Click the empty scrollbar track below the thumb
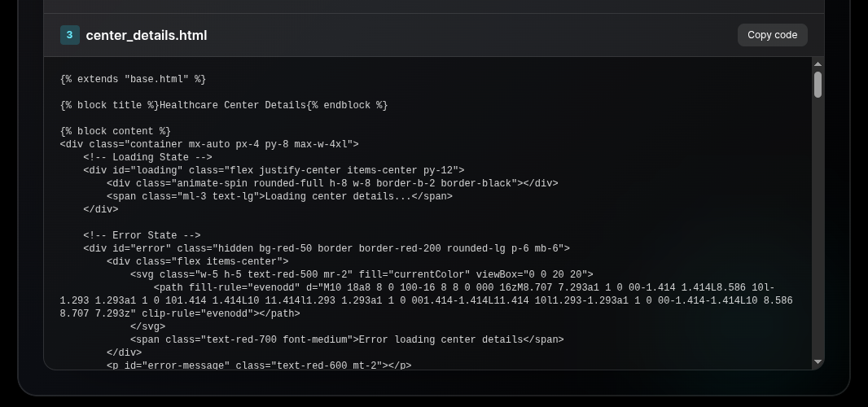Viewport: 868px width, 407px height. click(818, 228)
